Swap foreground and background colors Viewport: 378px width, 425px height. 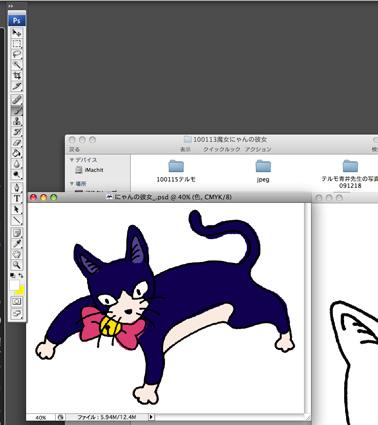21,276
